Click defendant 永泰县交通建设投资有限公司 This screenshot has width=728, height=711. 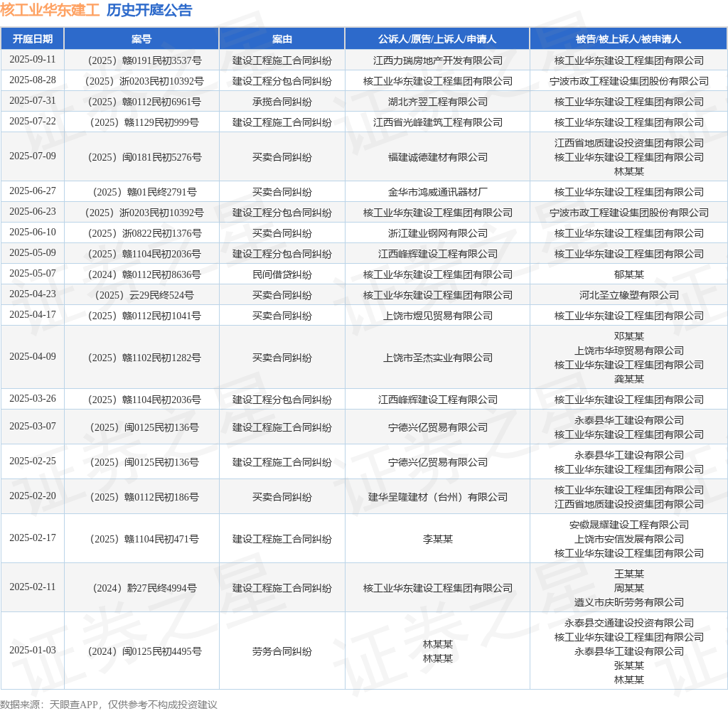(628, 623)
